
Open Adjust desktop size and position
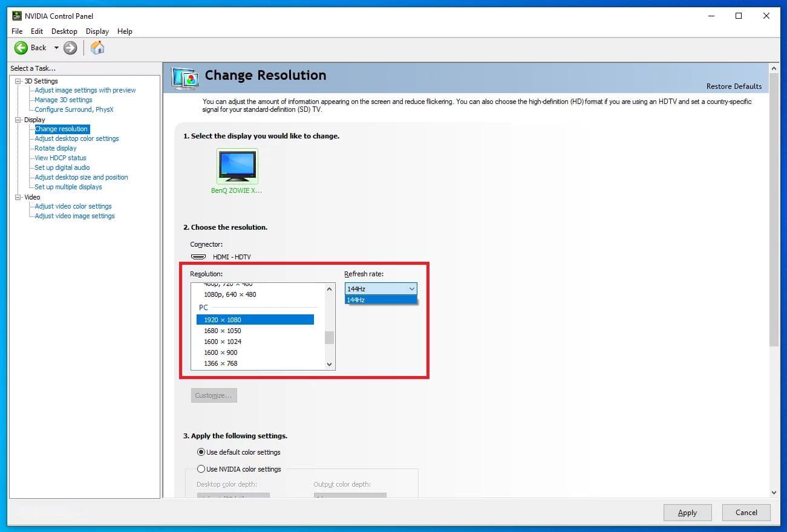click(81, 177)
